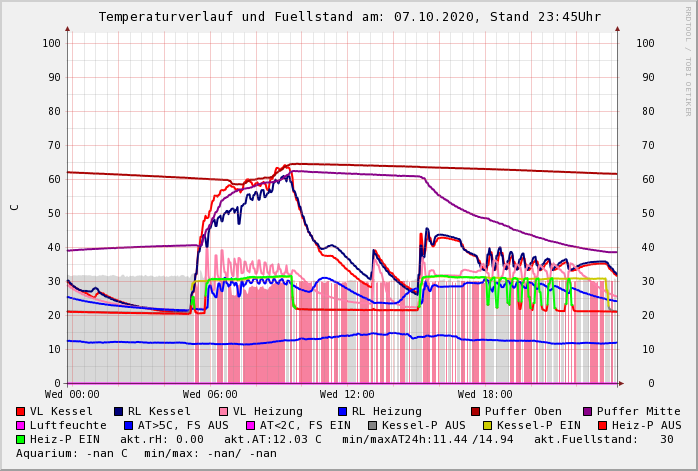Select the gray Kessel-P AUS swatch
Viewport: 698px width, 471px height.
click(x=373, y=426)
